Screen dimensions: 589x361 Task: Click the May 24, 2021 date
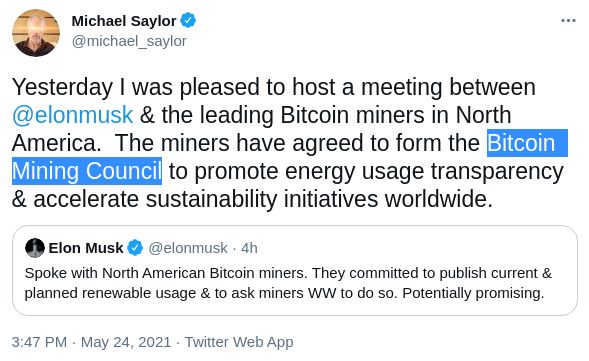pyautogui.click(x=126, y=342)
